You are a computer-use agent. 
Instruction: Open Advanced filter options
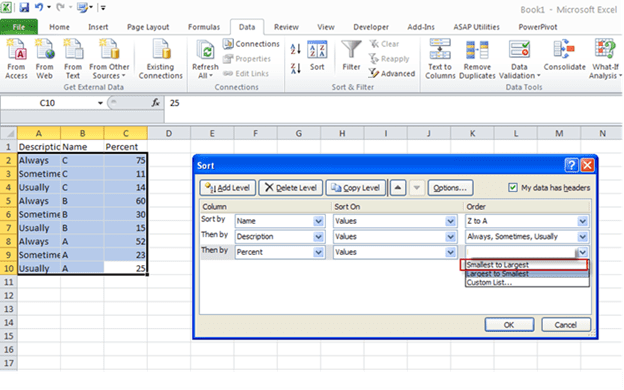coord(392,74)
